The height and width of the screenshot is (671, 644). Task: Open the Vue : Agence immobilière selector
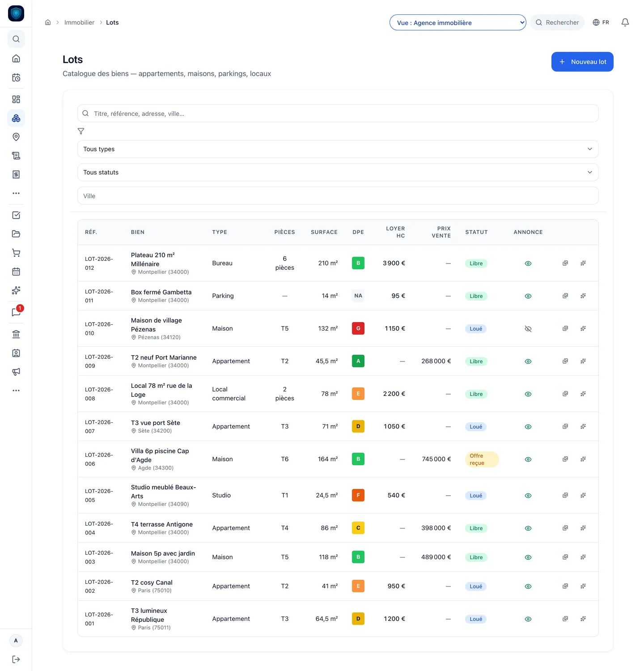458,22
